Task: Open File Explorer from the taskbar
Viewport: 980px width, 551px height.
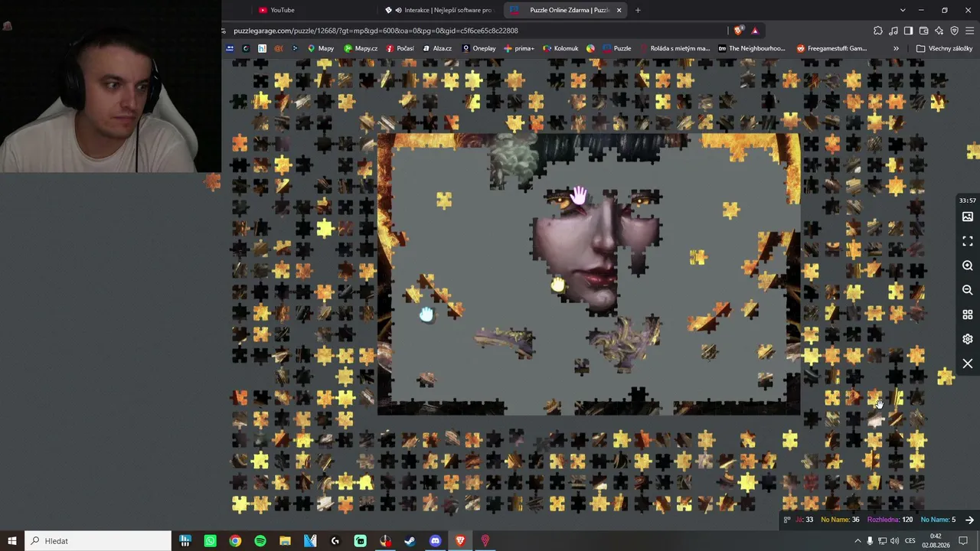Action: 285,541
